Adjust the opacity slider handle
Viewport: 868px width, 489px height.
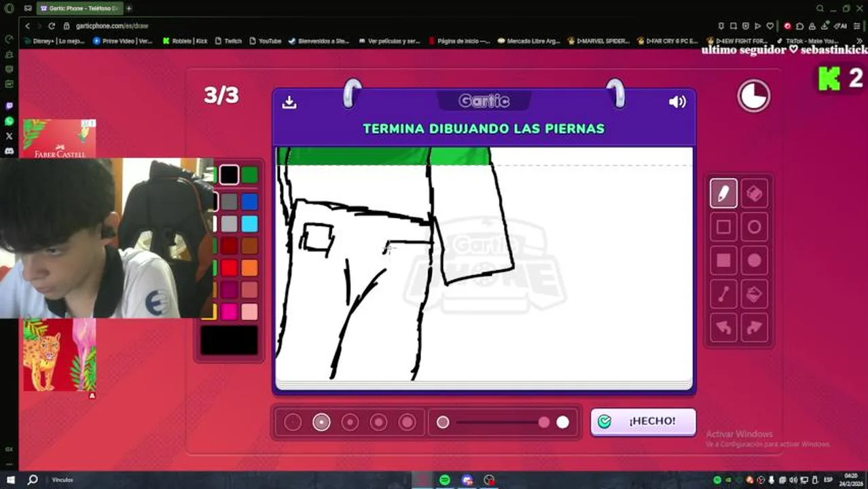[544, 422]
